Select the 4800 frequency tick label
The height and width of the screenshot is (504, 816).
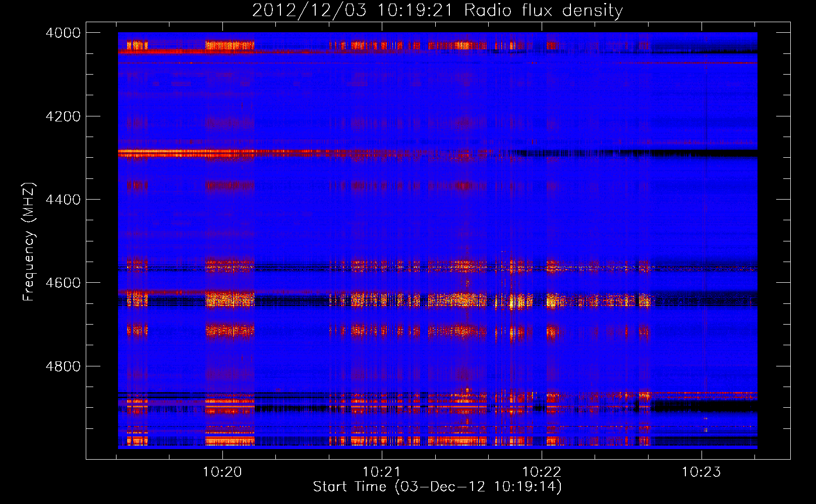pos(63,366)
